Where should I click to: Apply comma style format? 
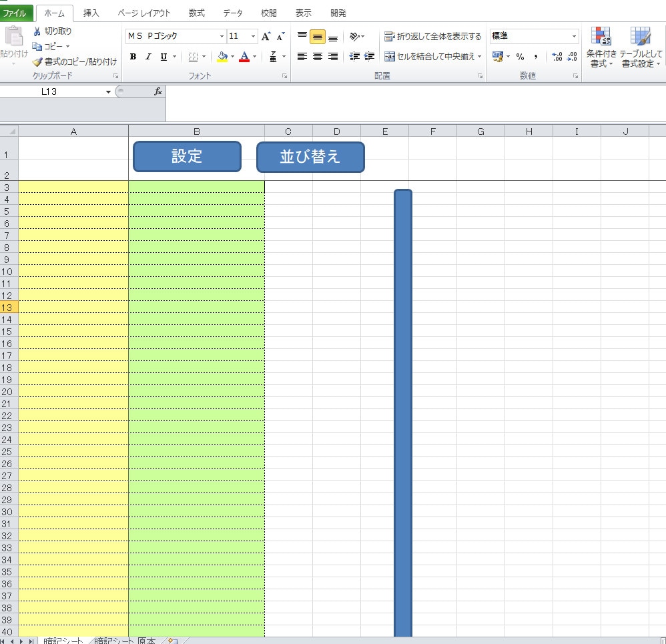536,57
